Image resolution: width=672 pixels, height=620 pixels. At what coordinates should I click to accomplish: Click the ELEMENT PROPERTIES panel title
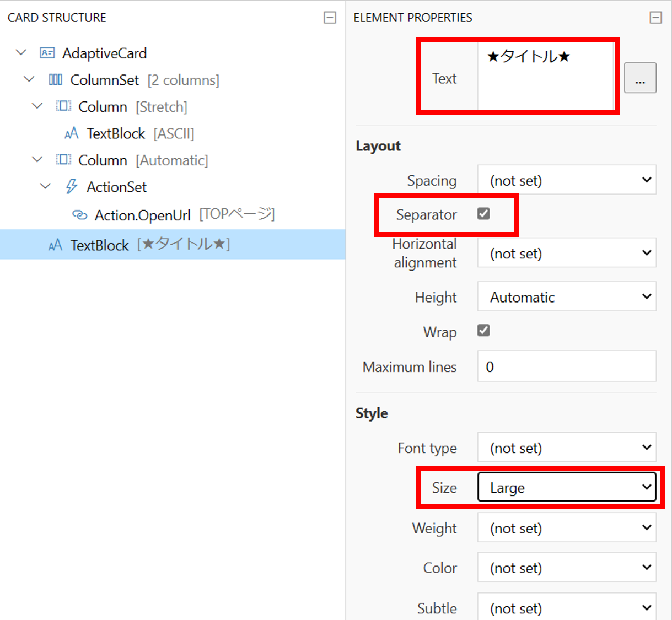[x=413, y=18]
